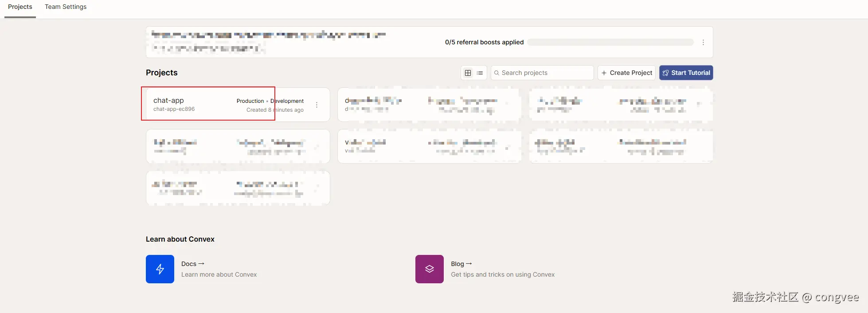The height and width of the screenshot is (313, 868).
Task: Click the Start Tutorial button
Action: coord(686,73)
